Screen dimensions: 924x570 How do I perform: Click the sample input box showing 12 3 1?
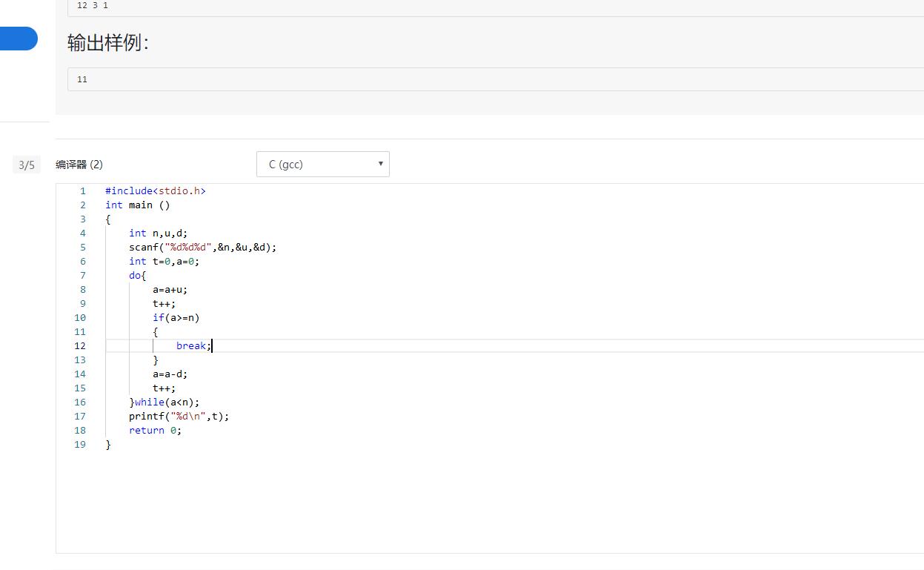click(x=445, y=6)
